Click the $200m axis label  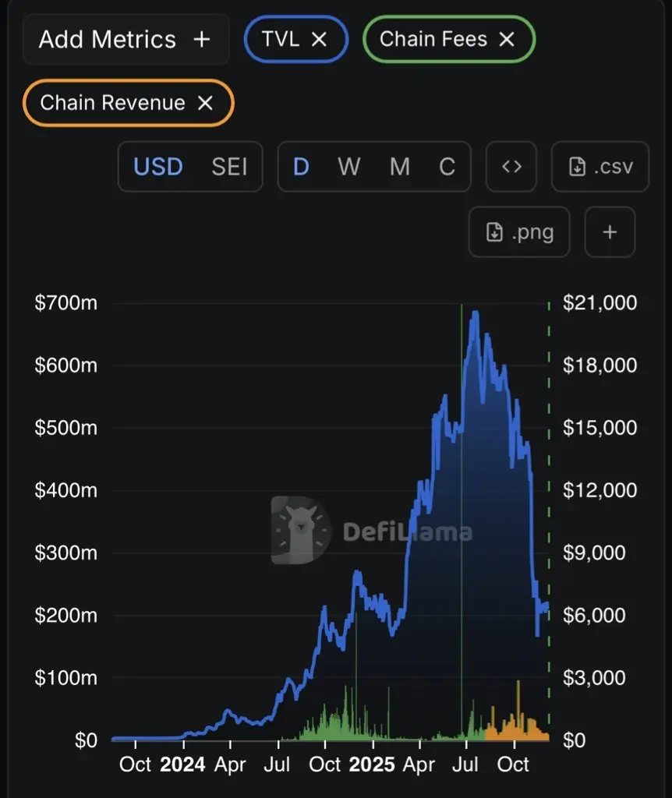[65, 616]
